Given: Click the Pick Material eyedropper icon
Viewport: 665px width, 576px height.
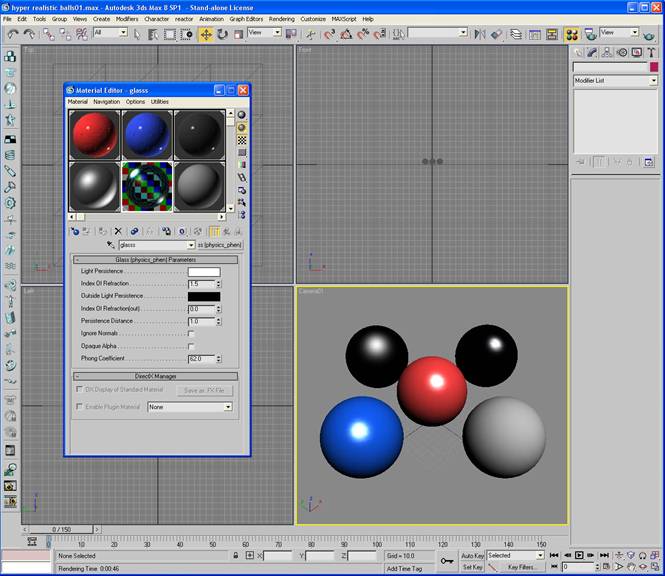Looking at the screenshot, I should pyautogui.click(x=110, y=245).
